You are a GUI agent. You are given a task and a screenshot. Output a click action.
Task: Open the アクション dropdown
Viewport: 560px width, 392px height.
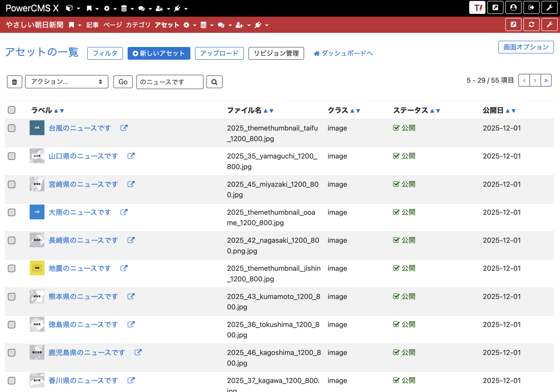66,82
